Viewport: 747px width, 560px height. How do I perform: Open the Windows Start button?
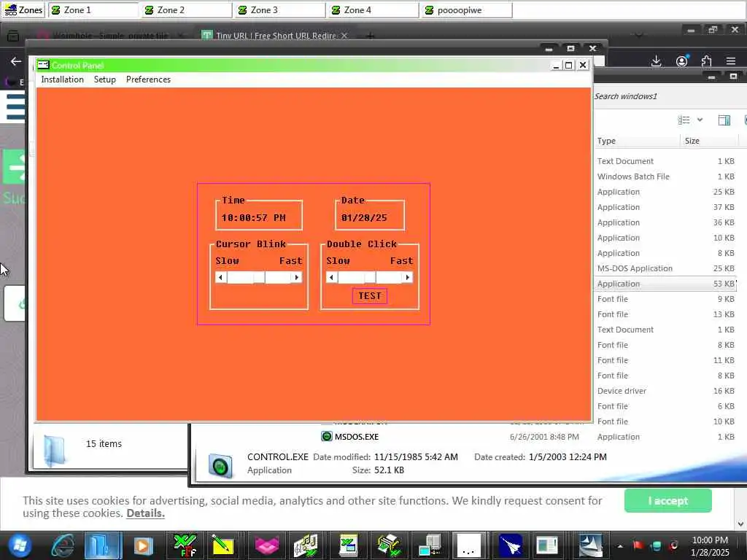[20, 545]
